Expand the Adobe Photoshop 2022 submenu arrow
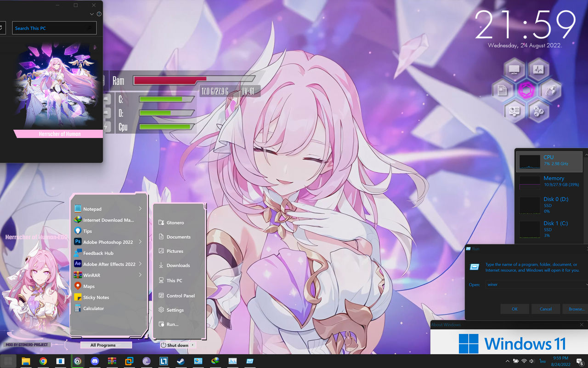The width and height of the screenshot is (588, 368). 140,242
